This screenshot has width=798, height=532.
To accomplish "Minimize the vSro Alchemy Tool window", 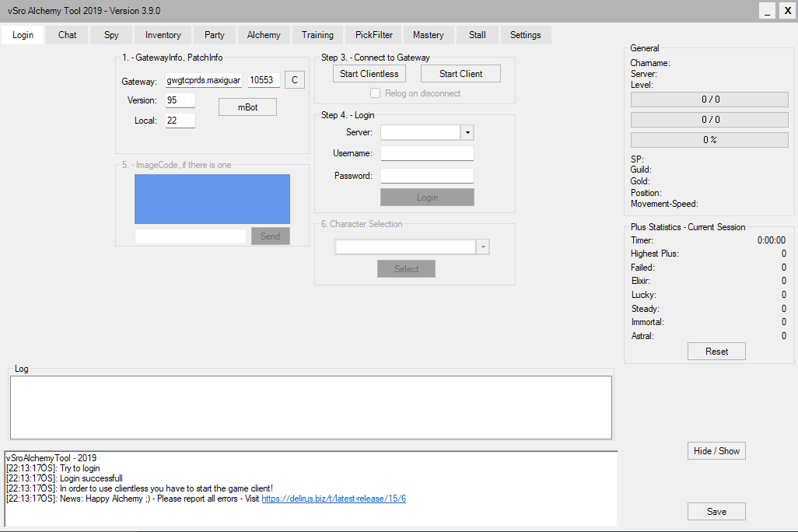I will (x=768, y=11).
